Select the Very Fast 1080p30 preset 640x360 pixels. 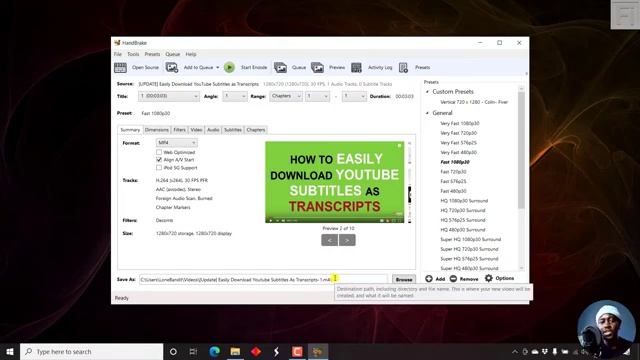[x=460, y=123]
